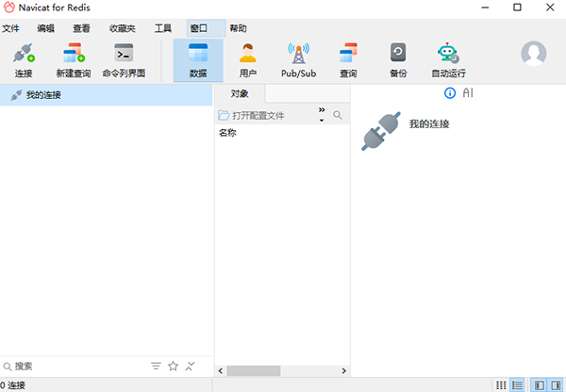Select the 数据 data toolbar button

198,60
